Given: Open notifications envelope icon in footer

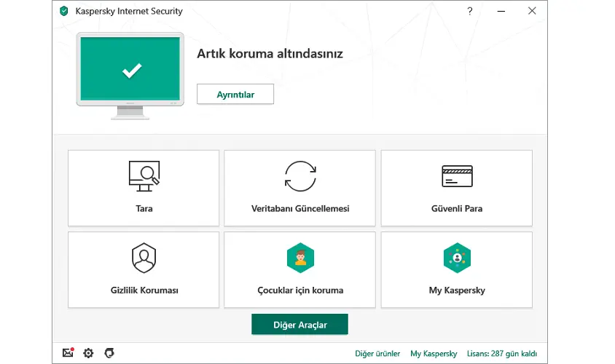Looking at the screenshot, I should 68,352.
